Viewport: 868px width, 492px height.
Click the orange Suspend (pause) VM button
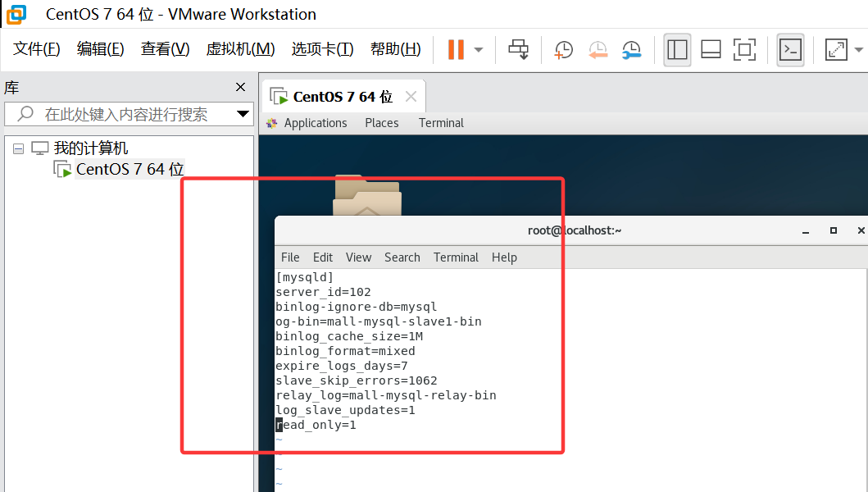pyautogui.click(x=456, y=49)
